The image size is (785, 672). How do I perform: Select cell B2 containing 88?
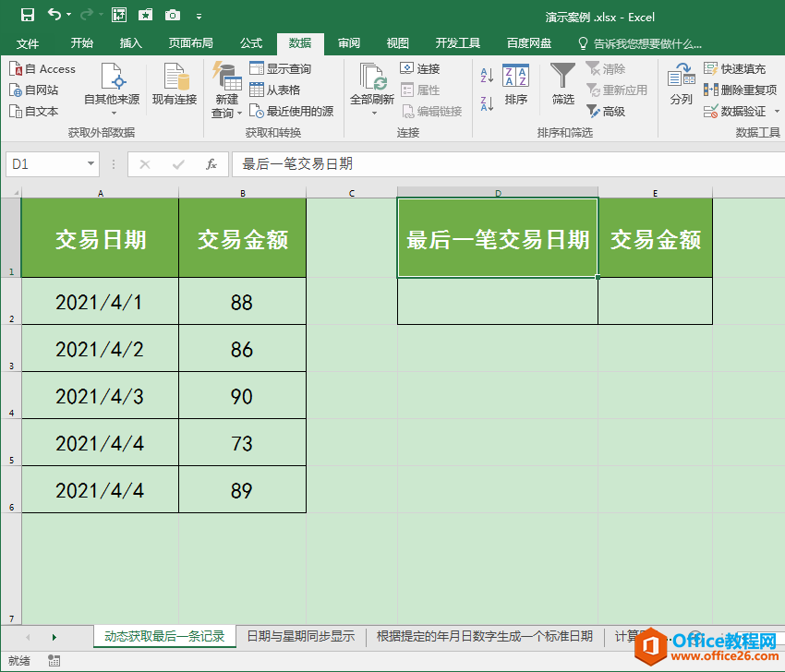[242, 302]
